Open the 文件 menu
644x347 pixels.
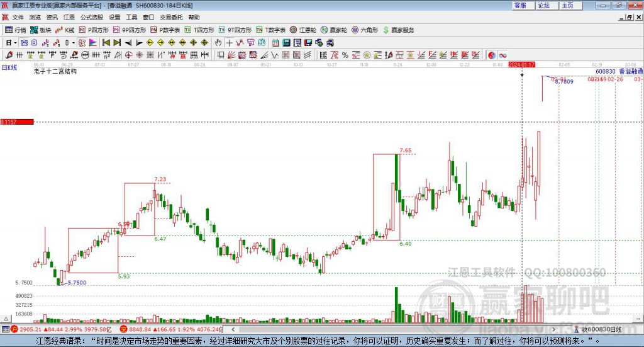tap(18, 17)
